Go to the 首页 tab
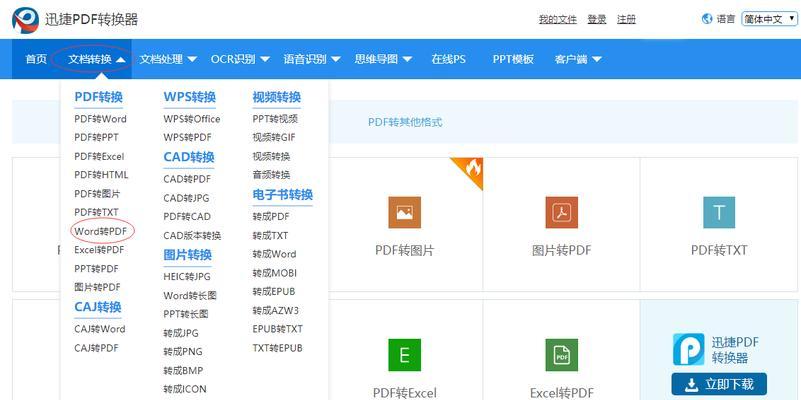Screen dimensions: 801x400 [x=36, y=59]
